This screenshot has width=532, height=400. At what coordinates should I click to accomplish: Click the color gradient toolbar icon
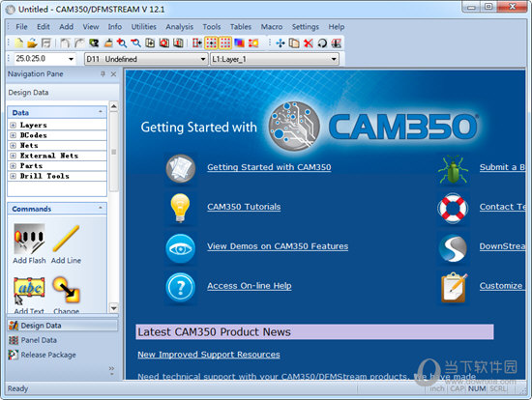(239, 43)
